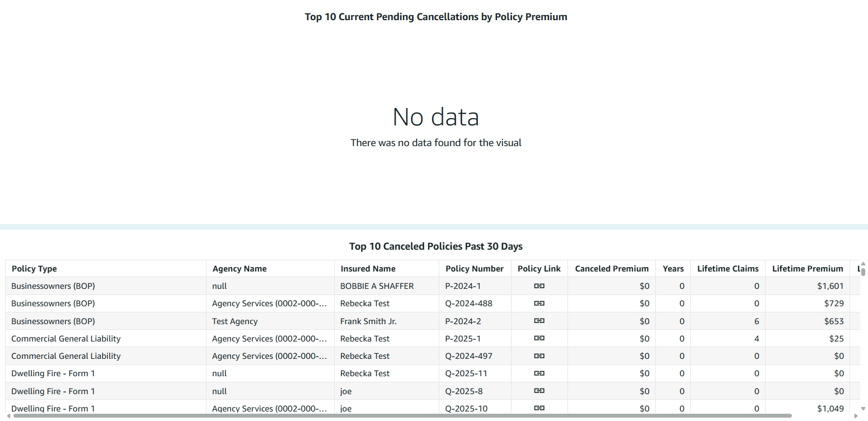This screenshot has width=868, height=421.
Task: Click the Lifetime Claims column header
Action: click(728, 269)
